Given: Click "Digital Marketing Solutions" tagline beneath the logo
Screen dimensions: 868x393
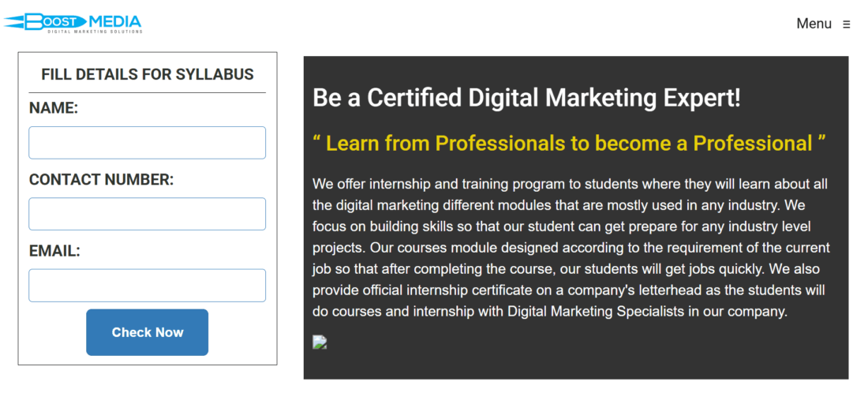Looking at the screenshot, I should click(95, 32).
